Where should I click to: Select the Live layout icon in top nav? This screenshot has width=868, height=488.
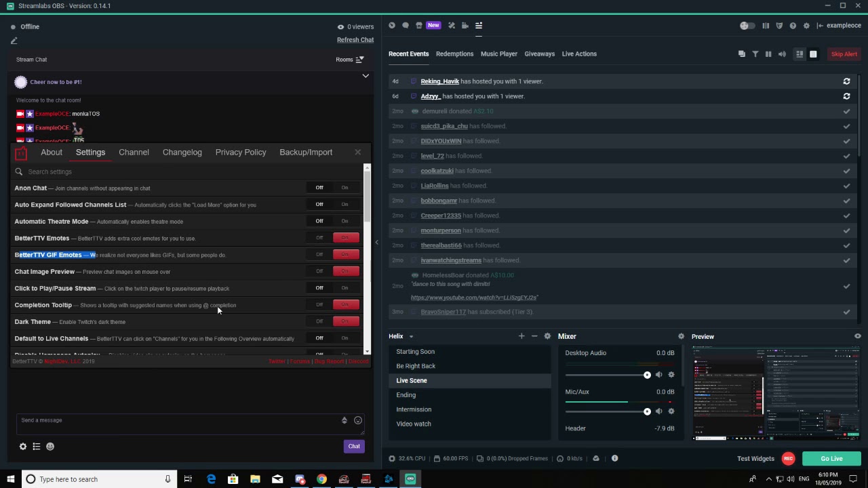[x=479, y=26]
